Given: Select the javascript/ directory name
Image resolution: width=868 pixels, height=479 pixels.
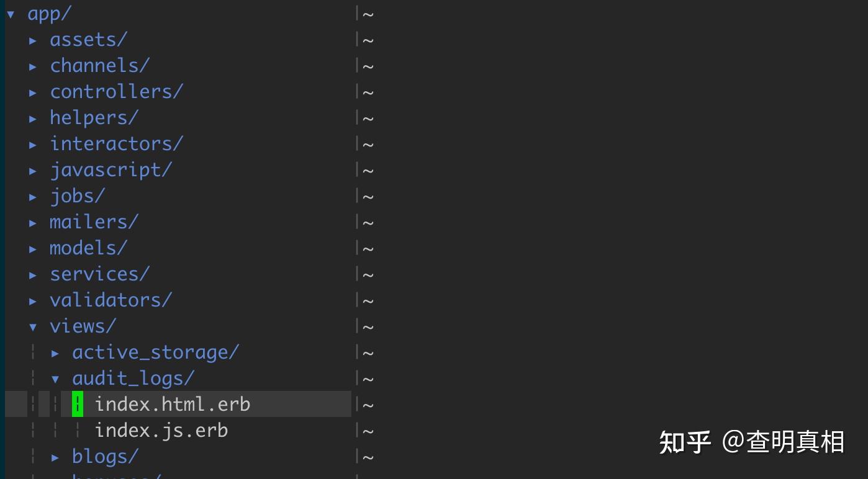Looking at the screenshot, I should (x=111, y=170).
